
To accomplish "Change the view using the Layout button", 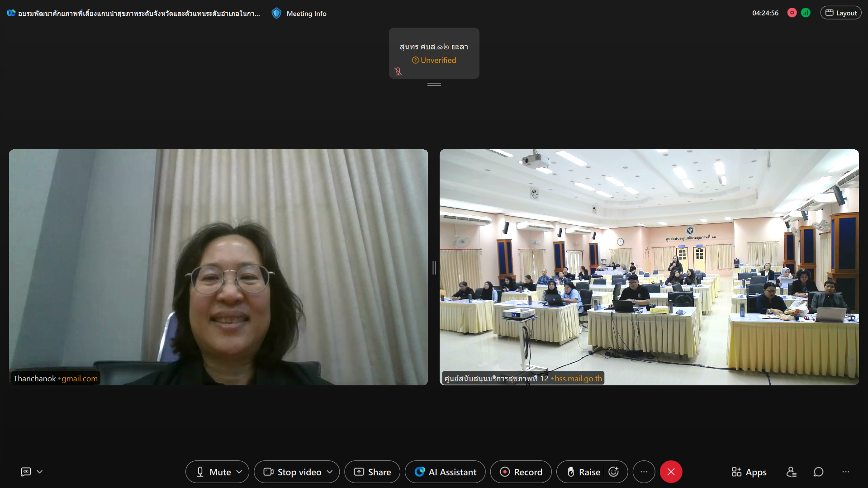I will point(841,13).
